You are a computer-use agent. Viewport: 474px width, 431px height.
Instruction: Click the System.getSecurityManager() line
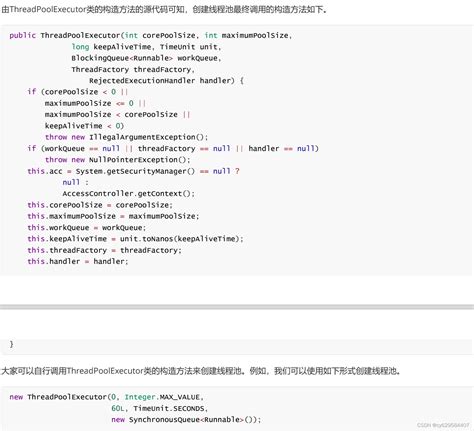pyautogui.click(x=133, y=171)
